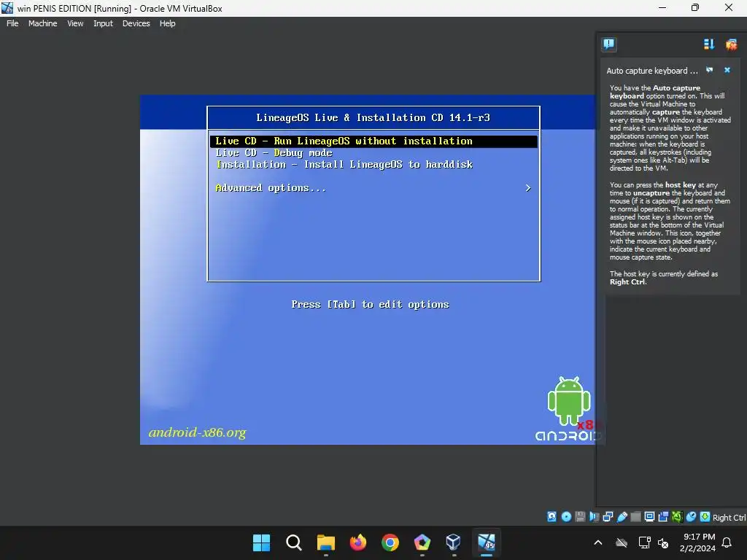Image resolution: width=747 pixels, height=560 pixels.
Task: Click the display status icon
Action: 649,517
